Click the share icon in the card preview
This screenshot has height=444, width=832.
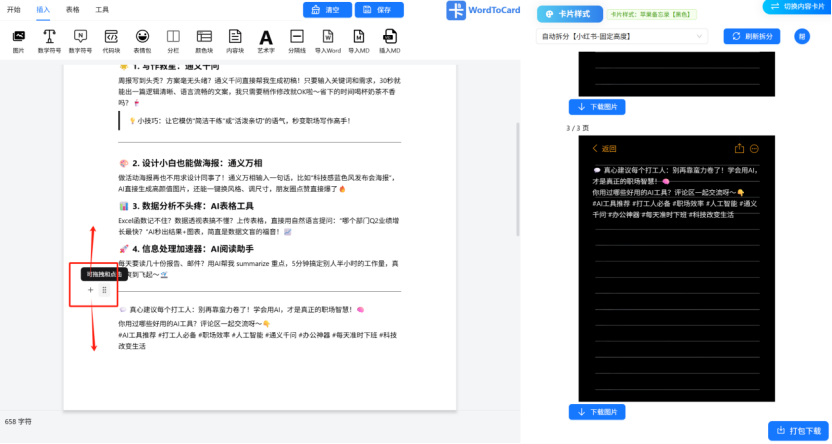pos(739,149)
